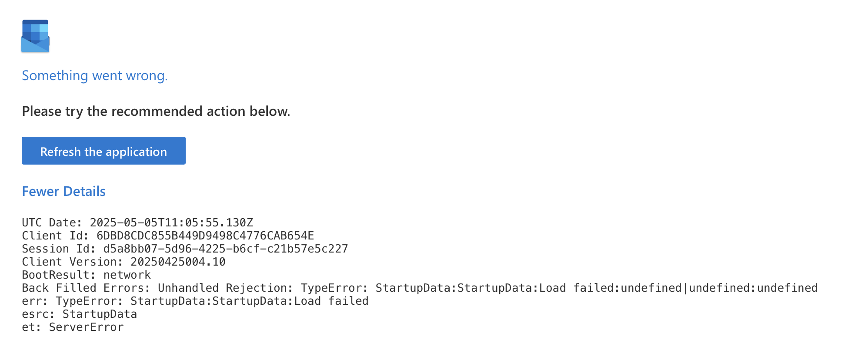Click the recommended action instruction text
Image resolution: width=868 pixels, height=364 pixels.
(x=156, y=111)
